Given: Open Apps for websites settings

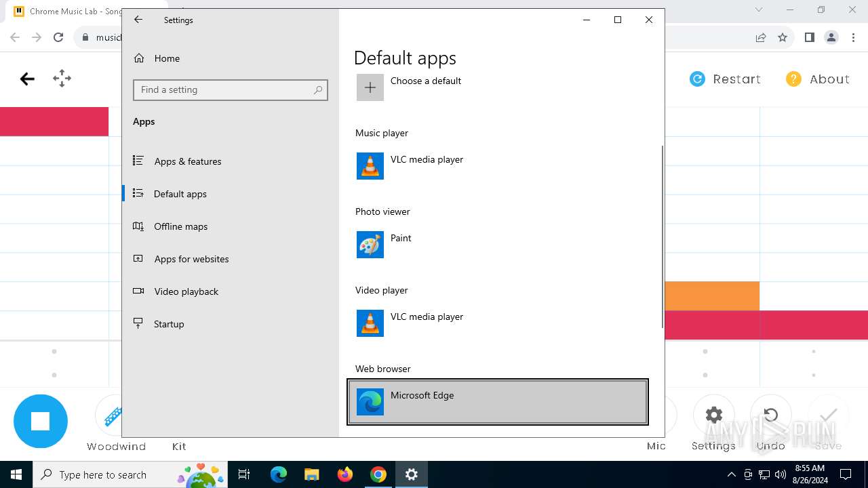Looking at the screenshot, I should (x=231, y=259).
